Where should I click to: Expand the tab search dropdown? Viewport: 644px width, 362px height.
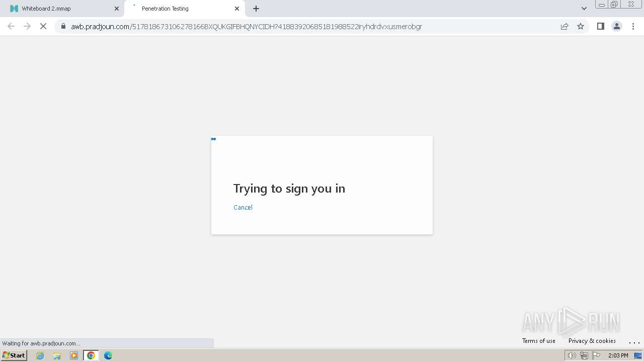(x=584, y=9)
